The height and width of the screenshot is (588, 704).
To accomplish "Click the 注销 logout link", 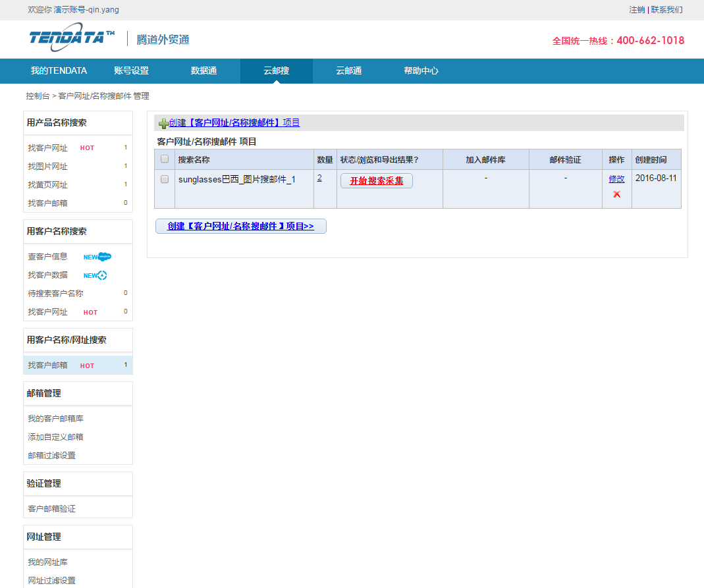I will click(x=636, y=10).
